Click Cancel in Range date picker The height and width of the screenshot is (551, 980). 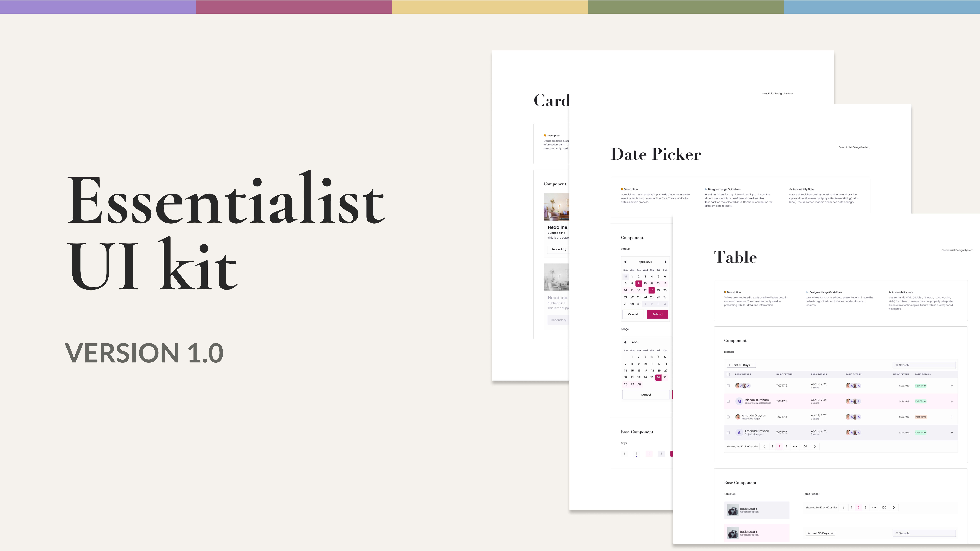(x=646, y=395)
